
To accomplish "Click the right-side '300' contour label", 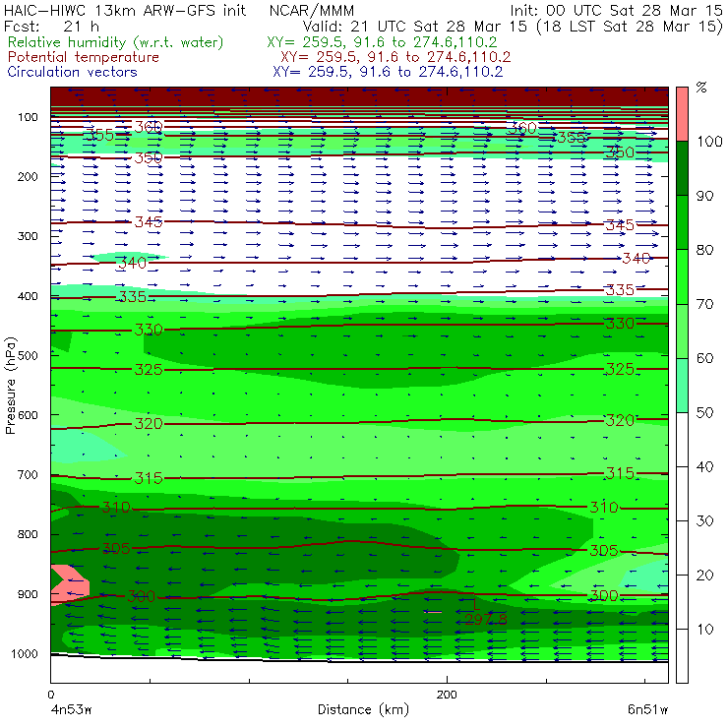I will point(604,595).
